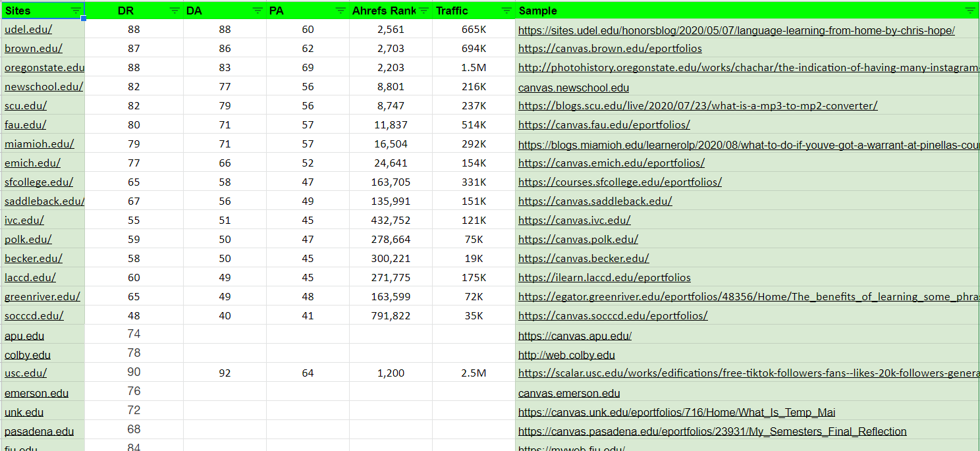Open the emerson.edu site link
The height and width of the screenshot is (451, 980).
(36, 393)
